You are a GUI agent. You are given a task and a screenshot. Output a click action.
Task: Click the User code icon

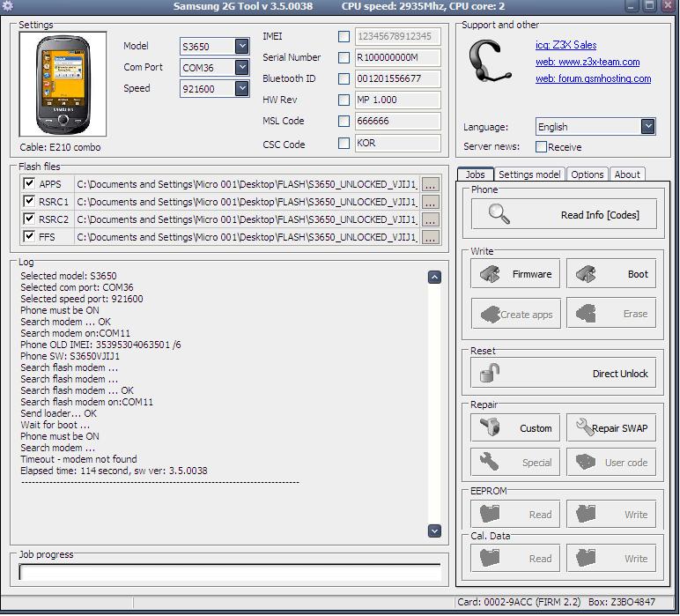click(x=586, y=462)
